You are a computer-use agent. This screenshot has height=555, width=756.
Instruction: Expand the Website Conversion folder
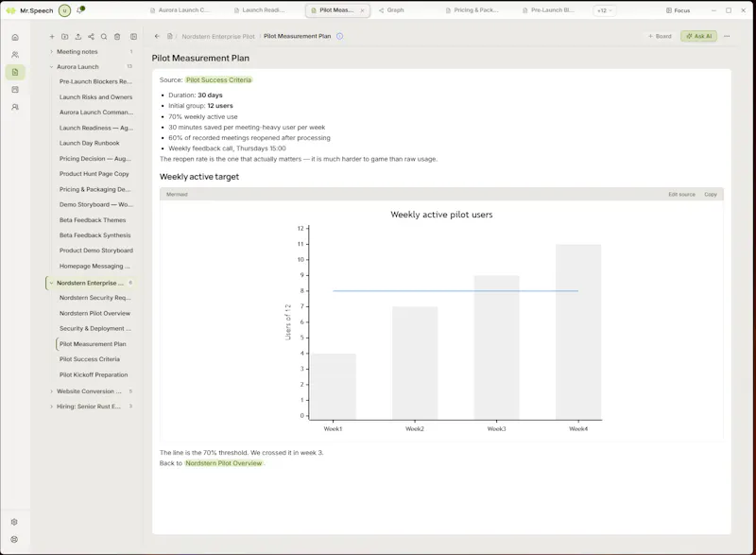coord(52,391)
